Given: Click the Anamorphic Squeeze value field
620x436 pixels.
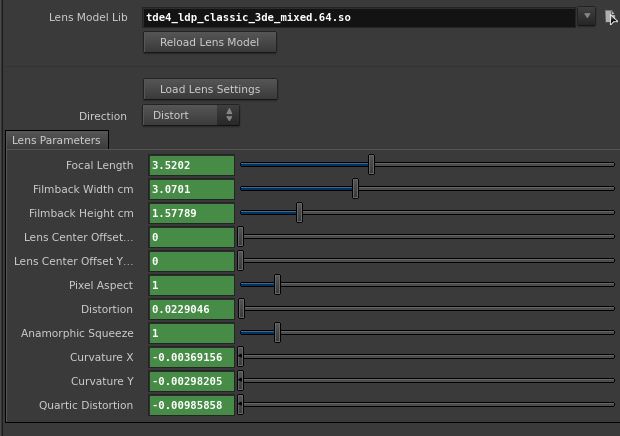Looking at the screenshot, I should pos(192,333).
